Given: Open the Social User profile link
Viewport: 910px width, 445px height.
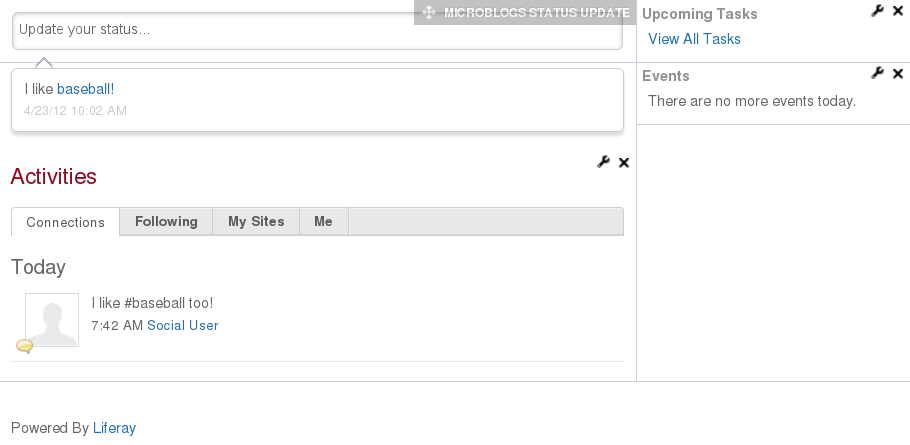Looking at the screenshot, I should 183,325.
